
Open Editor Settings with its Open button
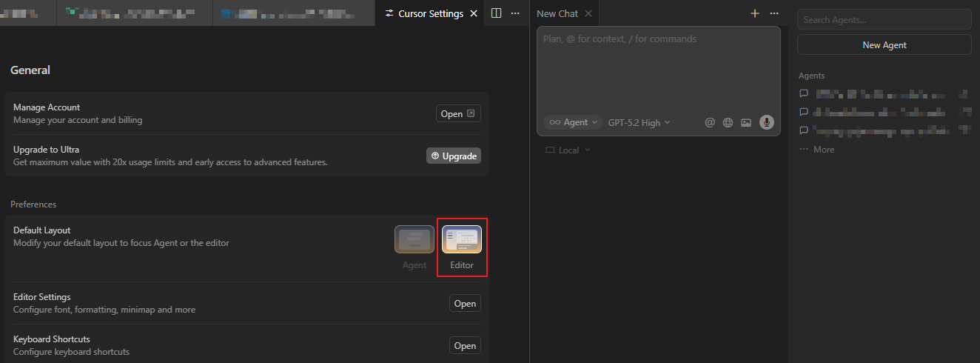click(465, 303)
